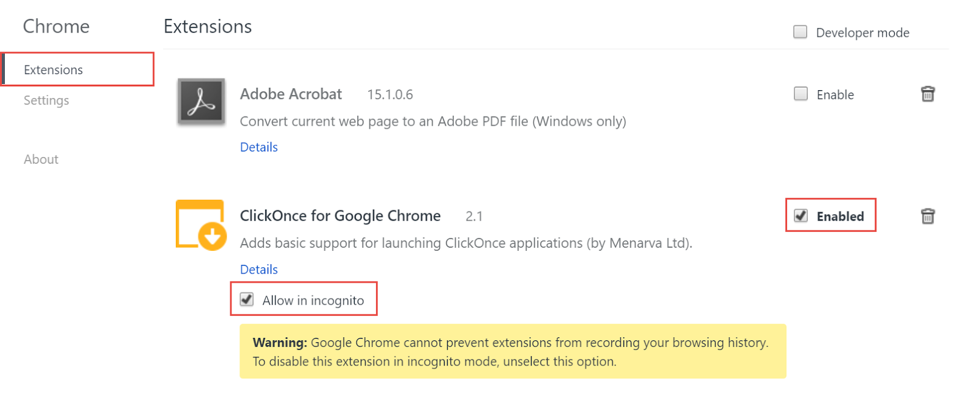Screen dimensions: 980x420
Task: Enable the Adobe Acrobat extension checkbox
Action: coord(801,94)
